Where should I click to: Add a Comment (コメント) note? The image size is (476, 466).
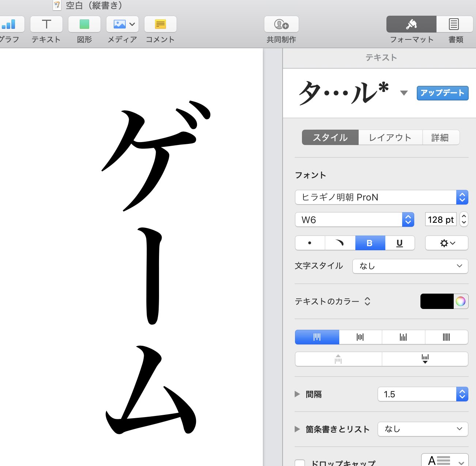[x=160, y=24]
